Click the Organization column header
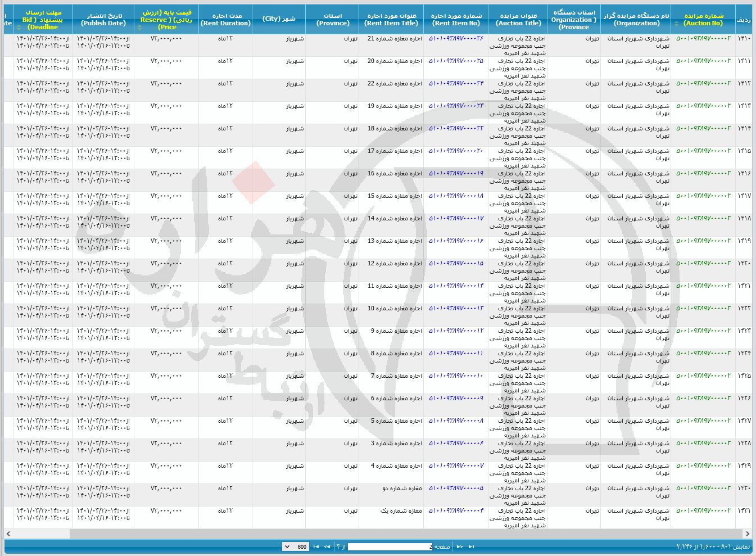Viewport: 756px width, 556px height. (636, 20)
